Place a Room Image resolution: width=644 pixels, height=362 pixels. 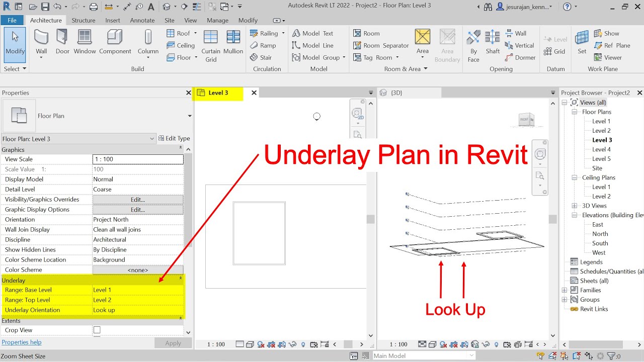[366, 33]
